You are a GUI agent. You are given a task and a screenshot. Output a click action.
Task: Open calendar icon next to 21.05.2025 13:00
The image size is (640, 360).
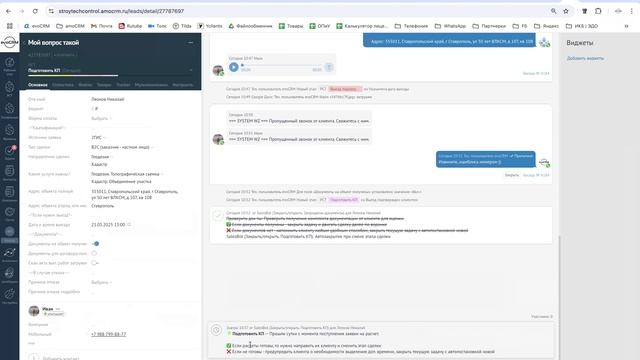[x=129, y=224]
